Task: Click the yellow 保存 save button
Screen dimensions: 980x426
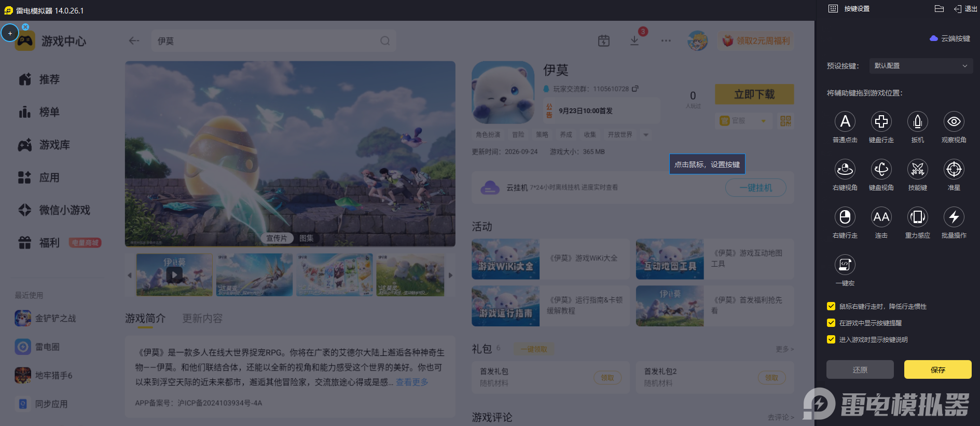Action: pyautogui.click(x=938, y=369)
